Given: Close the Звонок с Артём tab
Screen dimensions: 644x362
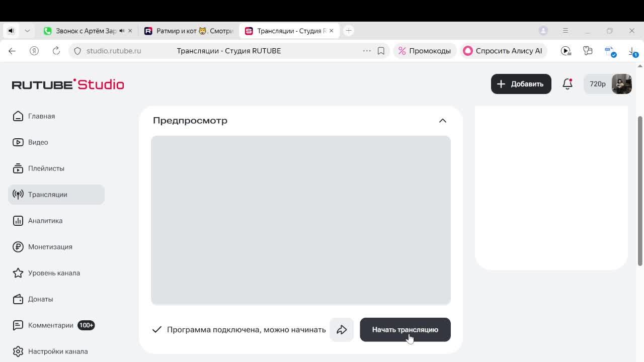Looking at the screenshot, I should pyautogui.click(x=130, y=31).
